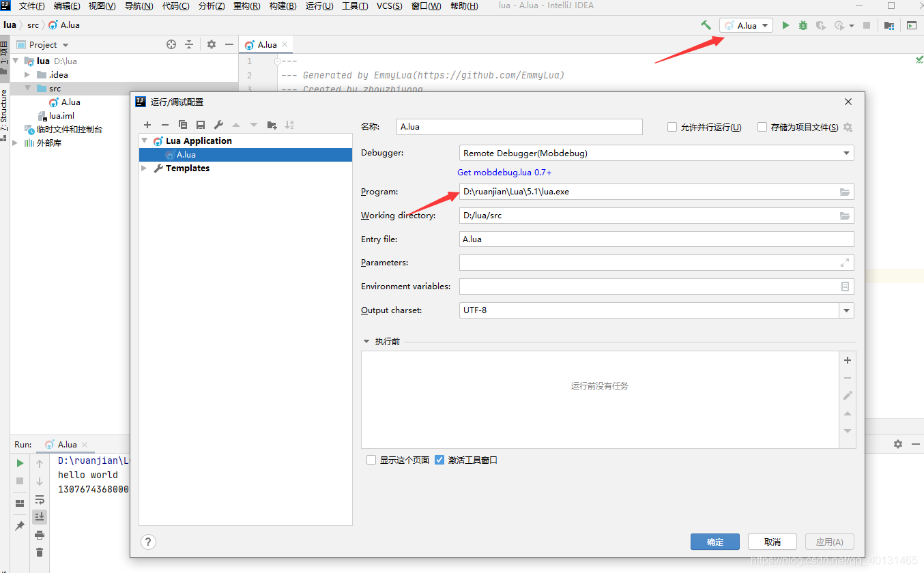Expand Templates tree node
924x573 pixels.
(x=144, y=168)
